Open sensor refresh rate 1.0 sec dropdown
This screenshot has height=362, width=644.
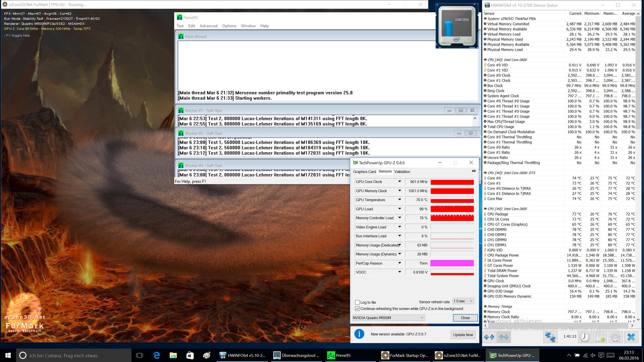point(463,301)
